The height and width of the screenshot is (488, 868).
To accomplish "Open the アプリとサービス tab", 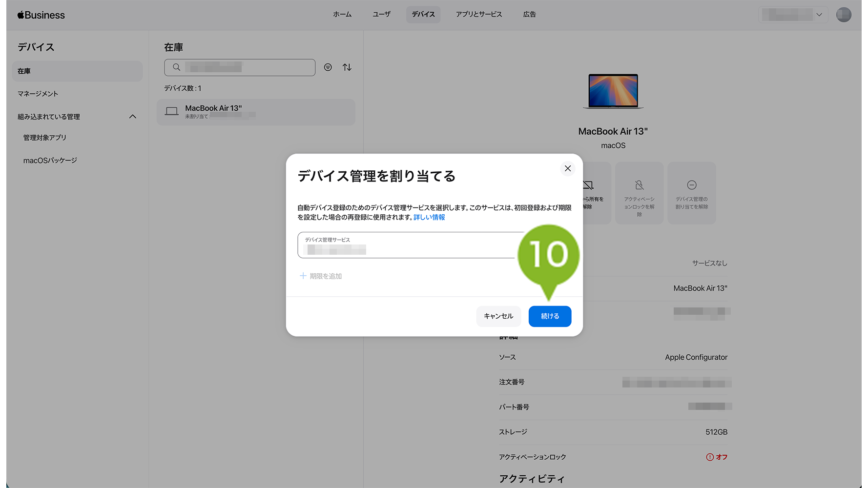I will click(x=478, y=15).
